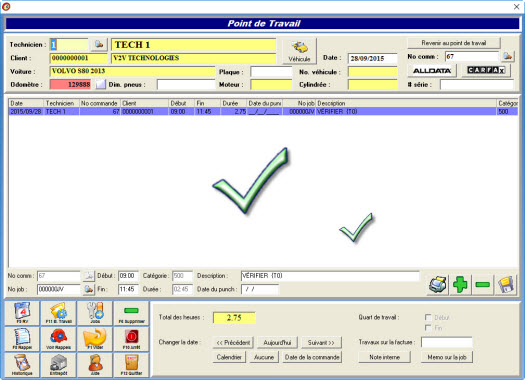Open Memo sur la job button
Image resolution: width=525 pixels, height=380 pixels.
(x=447, y=357)
